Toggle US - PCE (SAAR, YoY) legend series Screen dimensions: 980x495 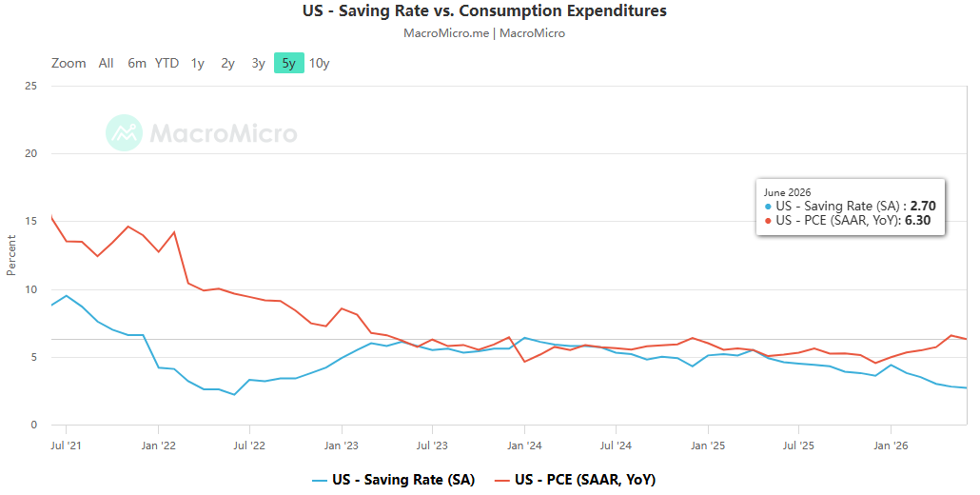tap(585, 480)
